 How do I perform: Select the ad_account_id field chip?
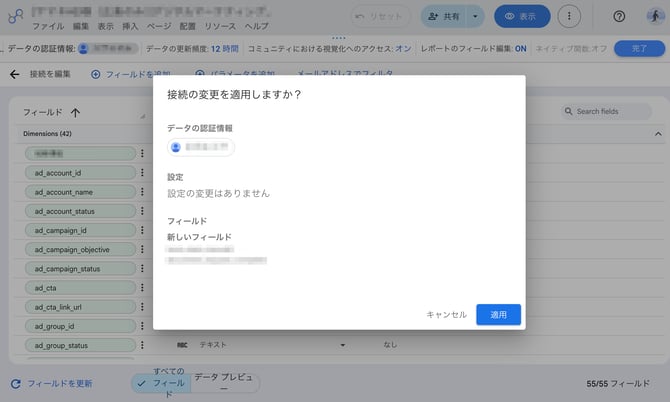coord(80,173)
